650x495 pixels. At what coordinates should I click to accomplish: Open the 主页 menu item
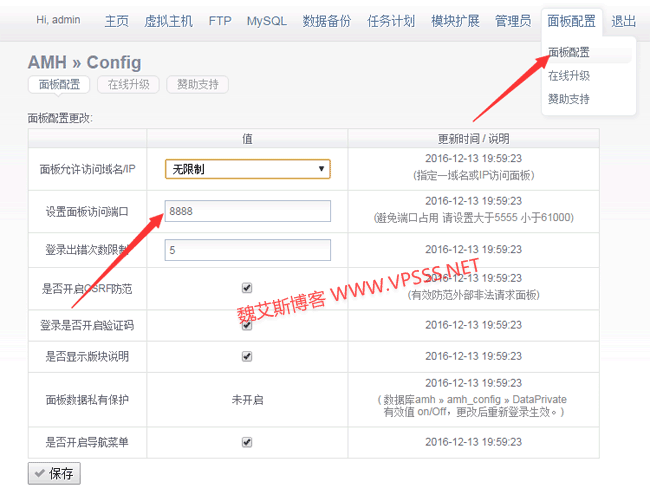pyautogui.click(x=117, y=21)
